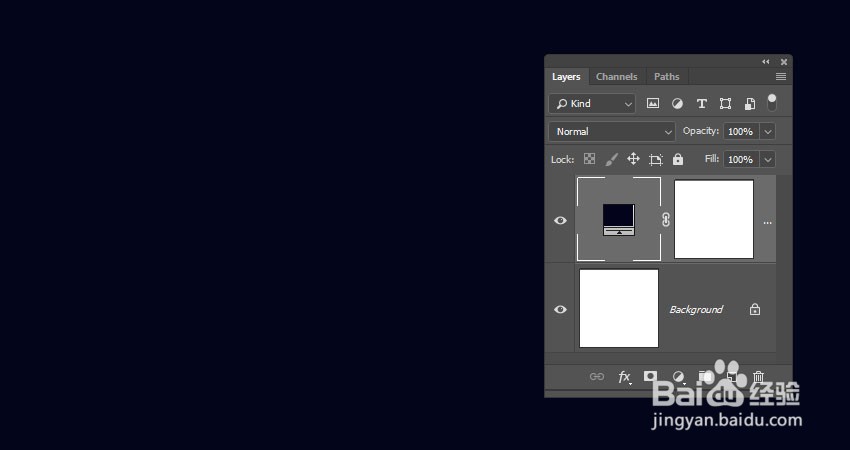850x450 pixels.
Task: Click the Fill 100% value field
Action: point(742,159)
